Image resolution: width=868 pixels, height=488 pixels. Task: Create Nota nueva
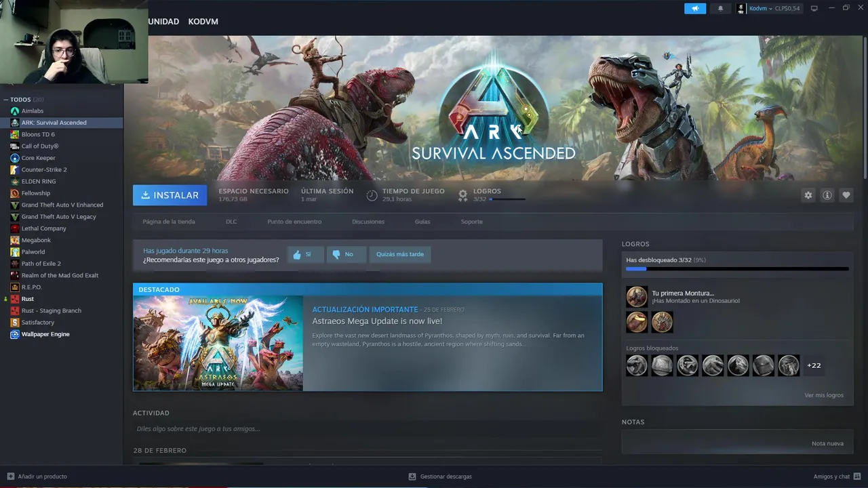point(827,443)
